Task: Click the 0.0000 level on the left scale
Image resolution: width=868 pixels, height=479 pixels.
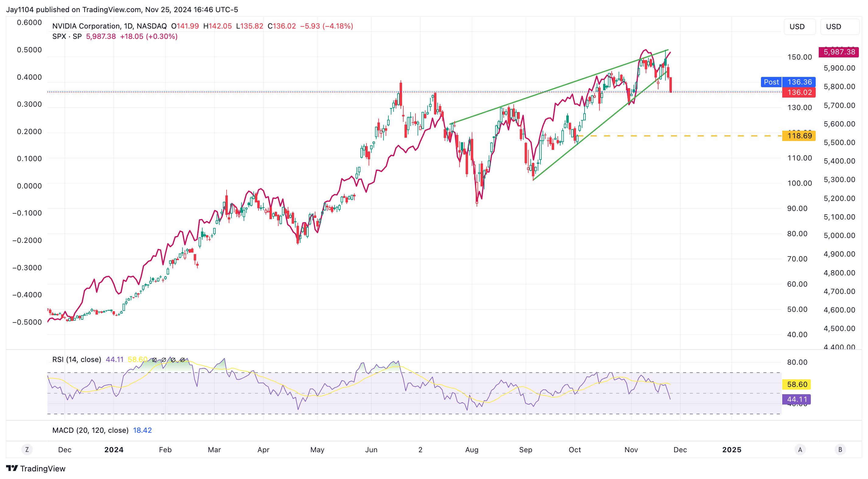Action: point(29,186)
